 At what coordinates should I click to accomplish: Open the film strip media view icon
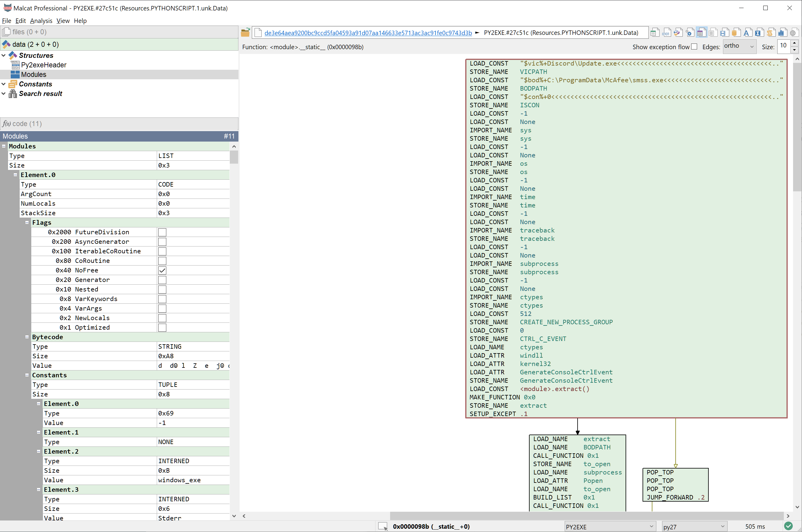724,33
